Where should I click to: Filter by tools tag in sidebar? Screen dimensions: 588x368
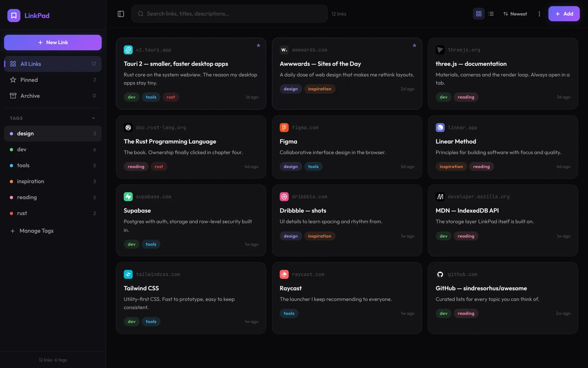pos(53,165)
